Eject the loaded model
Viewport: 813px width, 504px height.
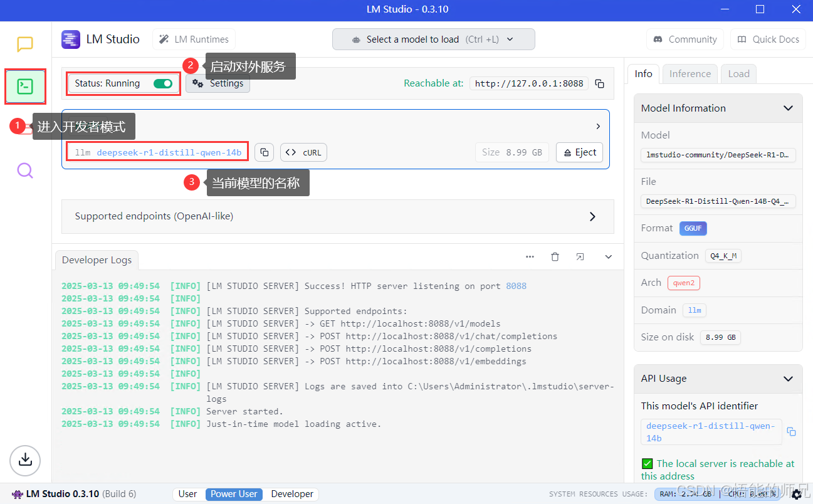(579, 152)
